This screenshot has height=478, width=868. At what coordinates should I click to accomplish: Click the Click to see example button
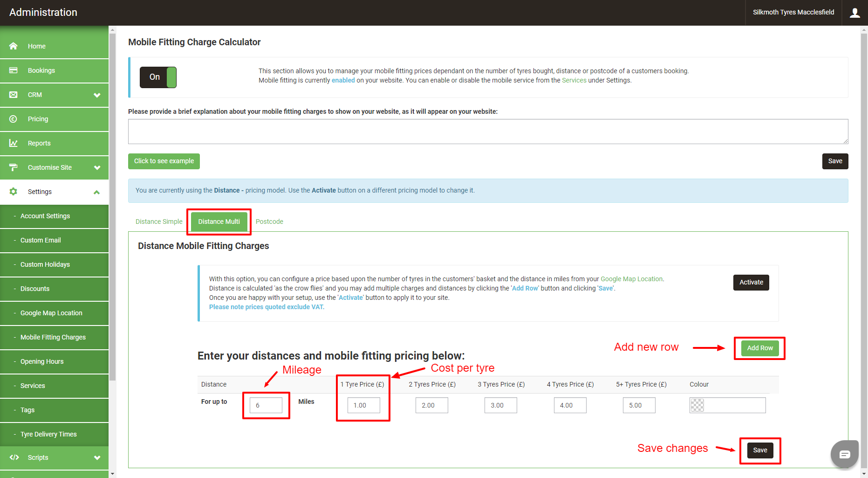tap(164, 161)
